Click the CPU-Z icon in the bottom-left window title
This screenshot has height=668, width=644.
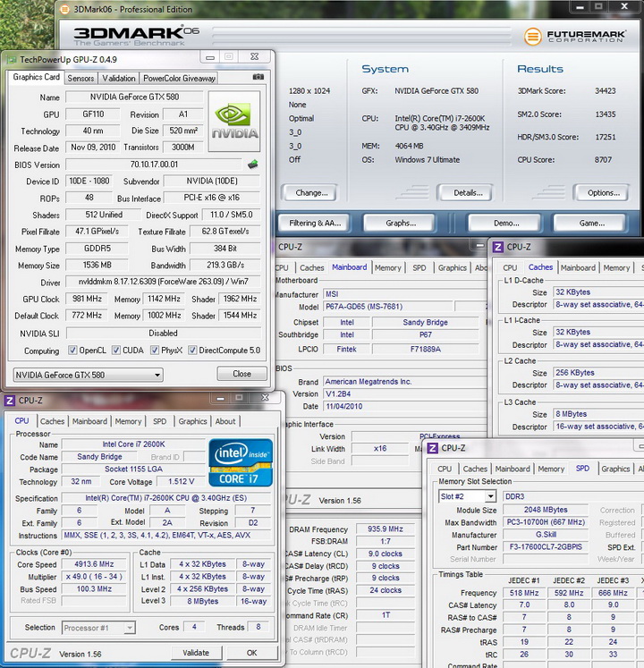9,401
